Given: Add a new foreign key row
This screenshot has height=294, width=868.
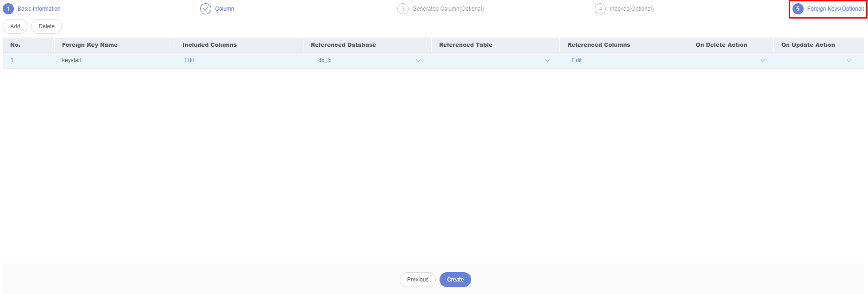Looking at the screenshot, I should click(15, 26).
